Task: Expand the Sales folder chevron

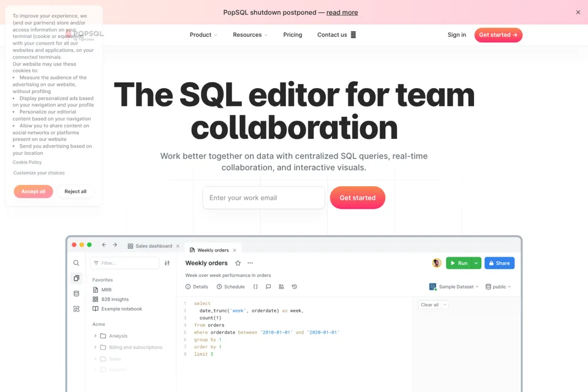Action: pyautogui.click(x=96, y=359)
